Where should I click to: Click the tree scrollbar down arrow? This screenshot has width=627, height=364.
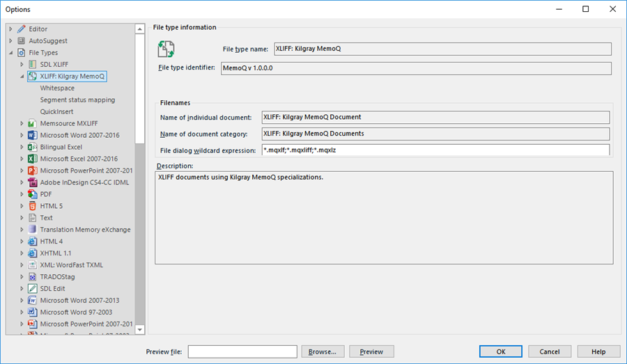pyautogui.click(x=139, y=330)
